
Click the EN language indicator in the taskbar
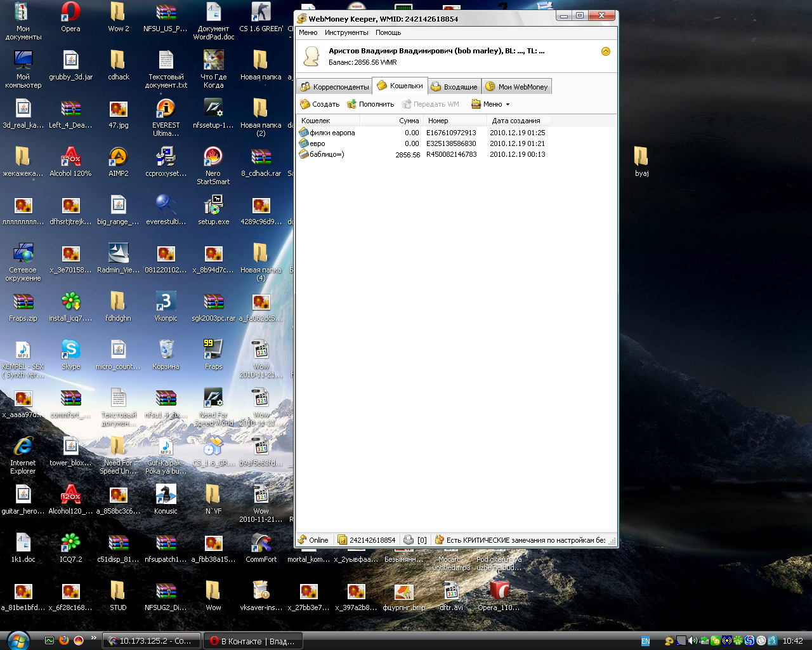(x=645, y=641)
